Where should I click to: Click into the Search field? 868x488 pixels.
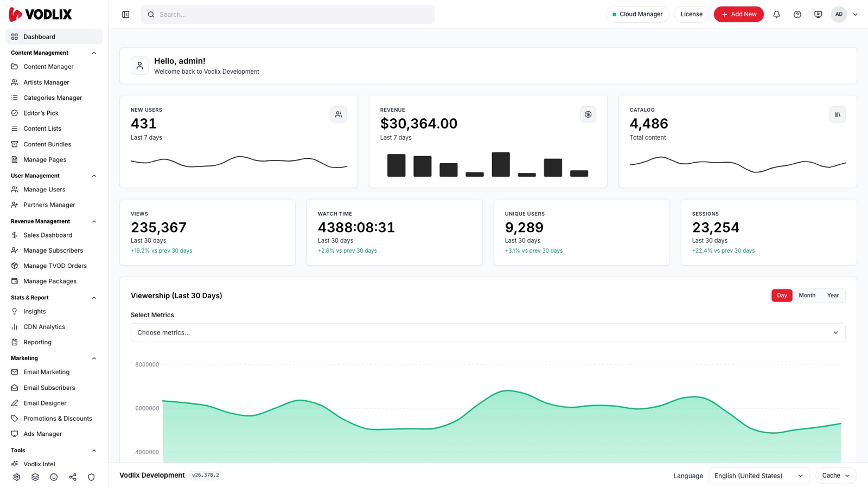coord(288,15)
